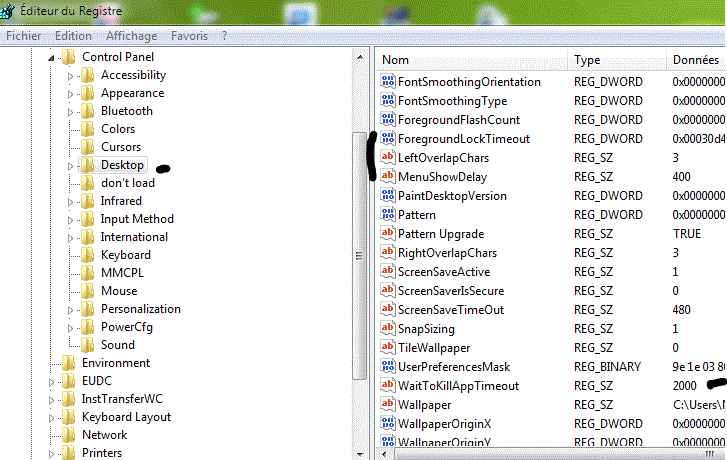Expand the International key
727x460 pixels.
tap(70, 238)
